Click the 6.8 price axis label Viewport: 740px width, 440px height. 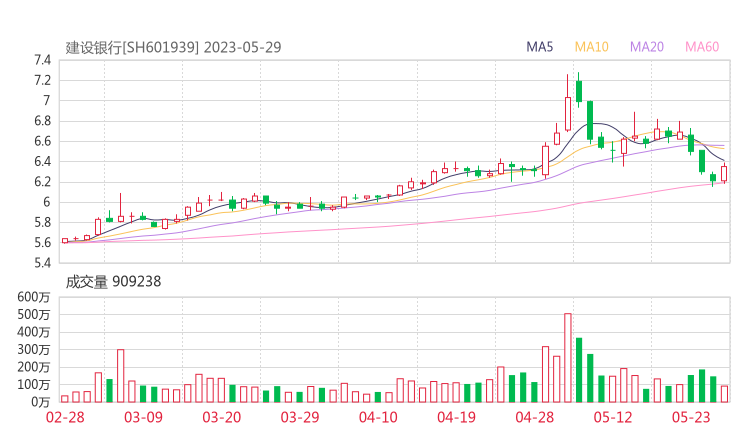tap(42, 121)
